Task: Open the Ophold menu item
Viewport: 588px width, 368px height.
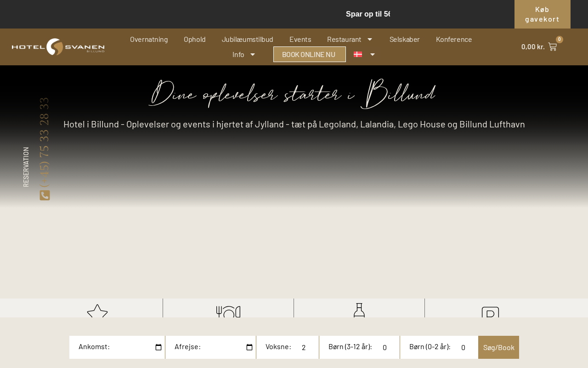Action: [x=195, y=39]
